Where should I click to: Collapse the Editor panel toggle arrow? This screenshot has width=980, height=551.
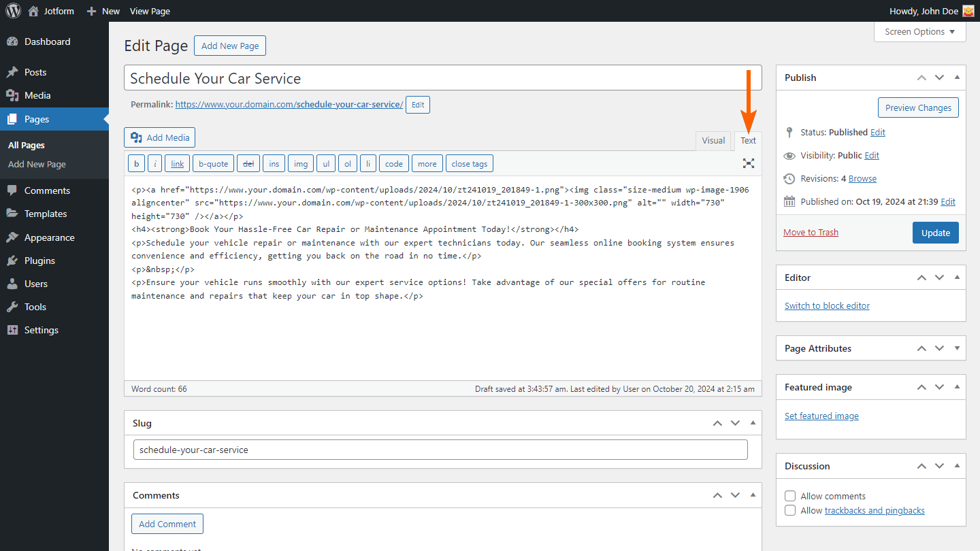point(957,278)
